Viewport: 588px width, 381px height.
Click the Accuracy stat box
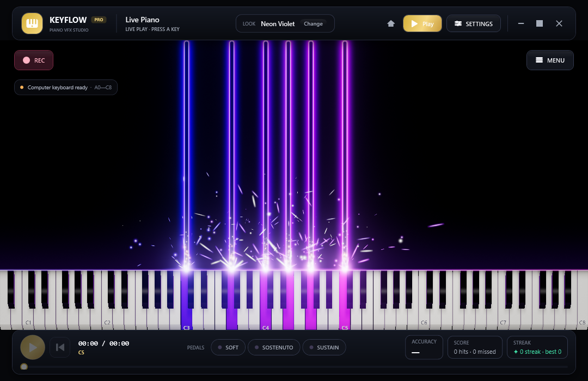[424, 347]
